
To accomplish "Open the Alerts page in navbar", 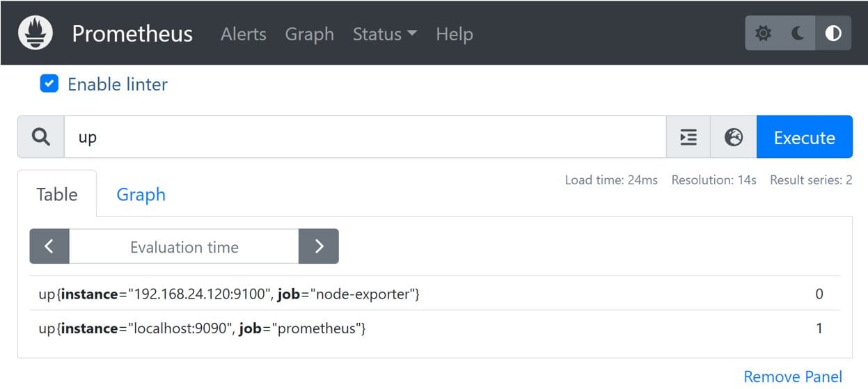I will tap(243, 34).
